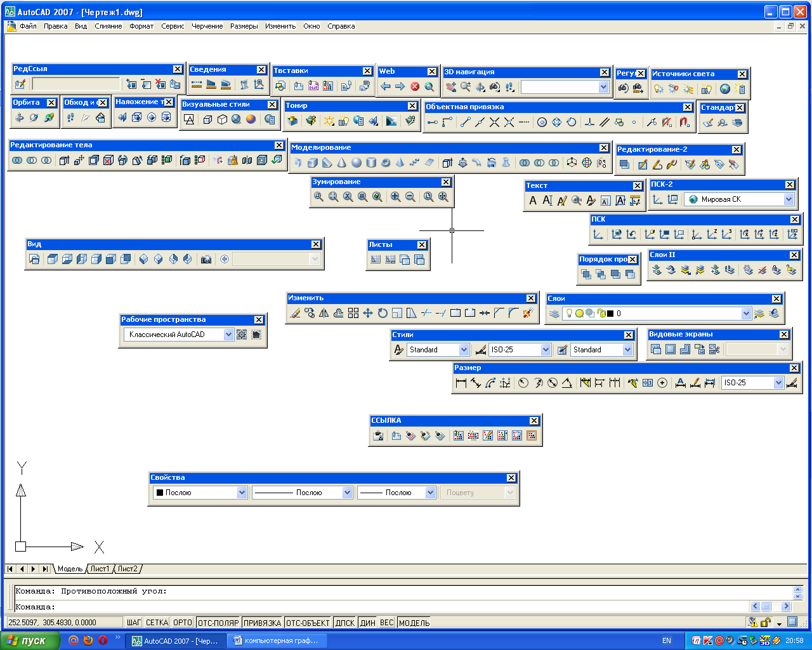Click layer 0 black color swatch in Слои
The image size is (812, 650).
click(610, 314)
